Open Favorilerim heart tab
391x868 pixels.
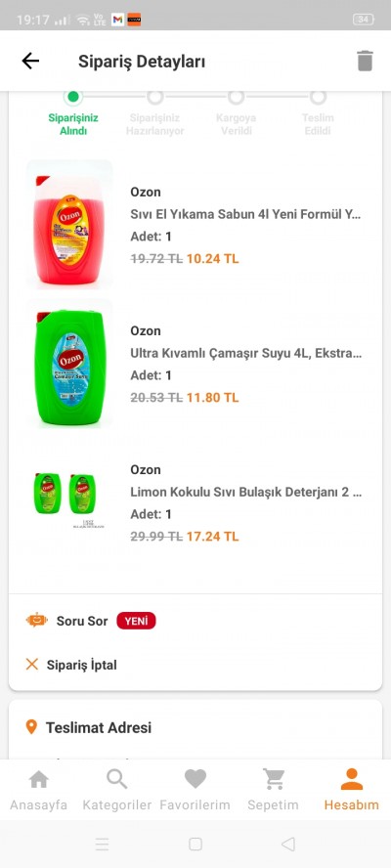[195, 791]
